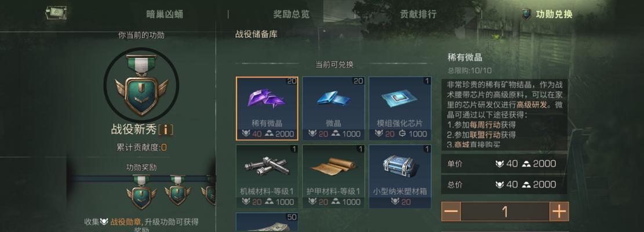Pick the 机械材料-等级1 bolts item
The image size is (644, 232).
tap(267, 176)
